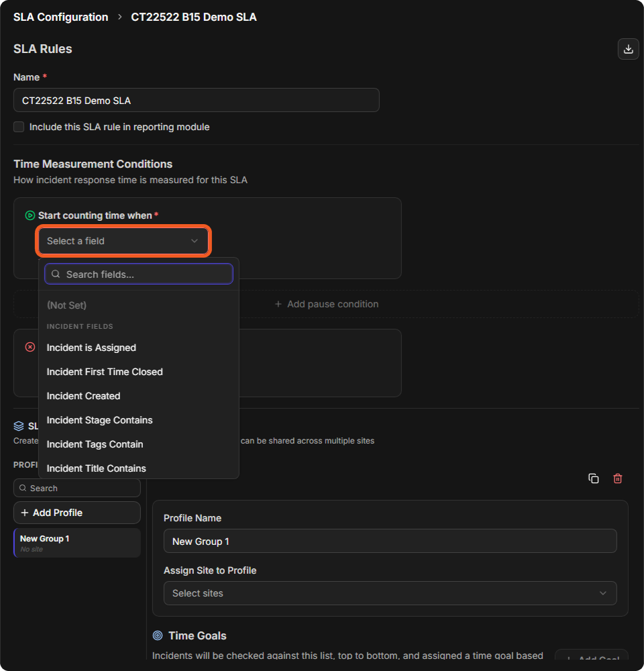Click the Add Profile button
The width and height of the screenshot is (644, 671).
(77, 513)
